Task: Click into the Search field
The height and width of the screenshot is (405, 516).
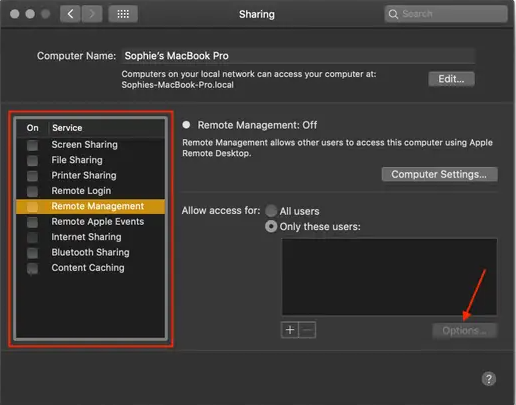Action: click(446, 14)
